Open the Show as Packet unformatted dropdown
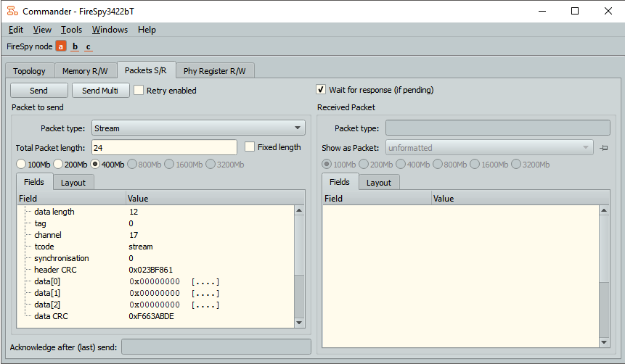 [x=489, y=148]
